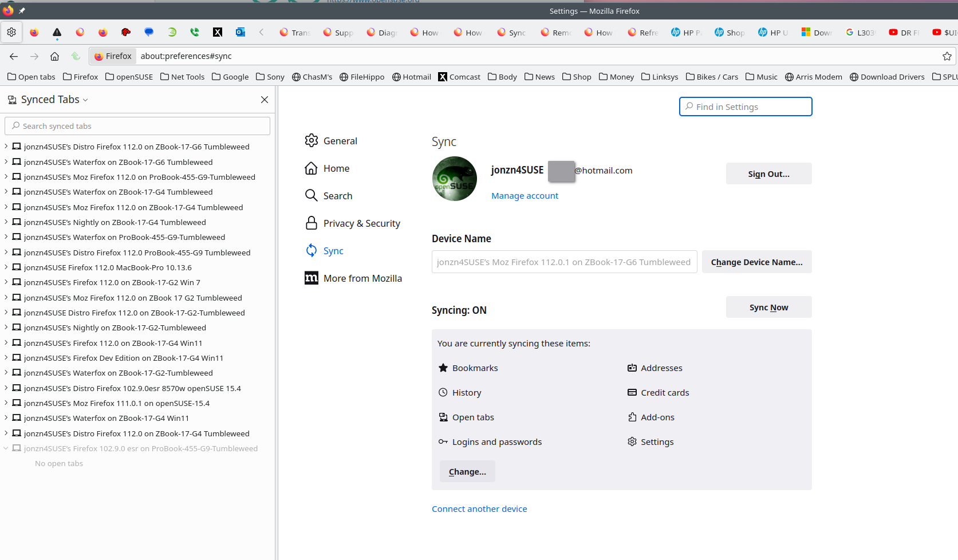Screen dimensions: 958x560
Task: Open the pinned warning triangle tab
Action: click(57, 33)
